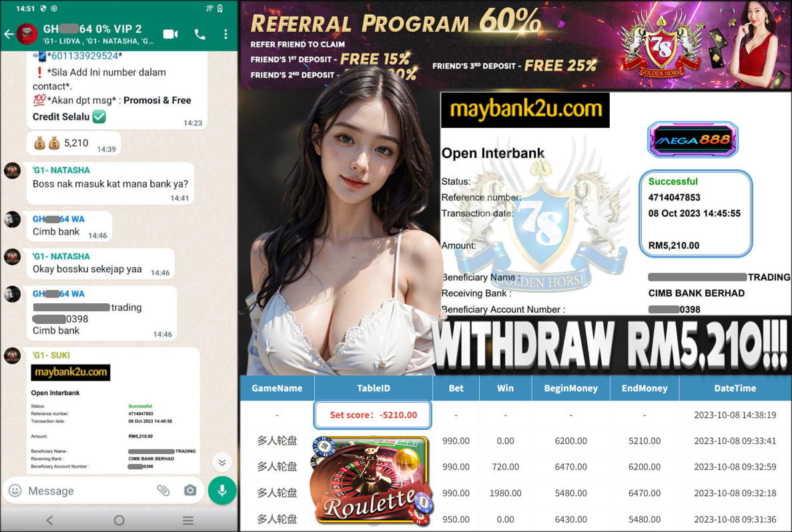The width and height of the screenshot is (792, 532).
Task: Tap the phone number link 601133929524
Action: (x=84, y=55)
